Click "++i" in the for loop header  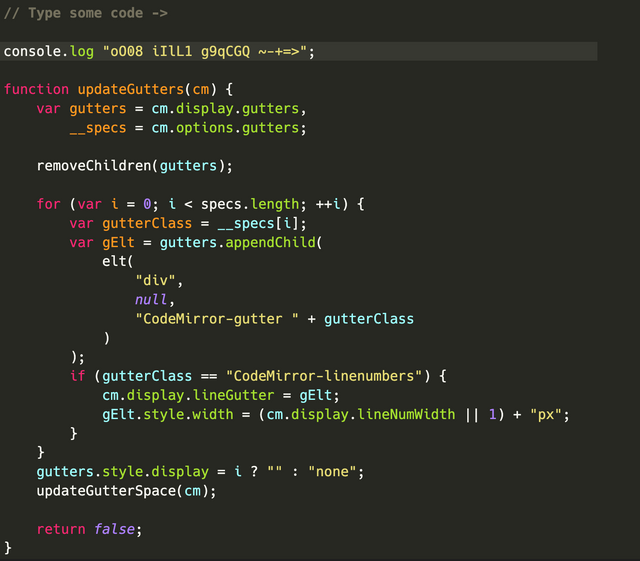[x=328, y=204]
